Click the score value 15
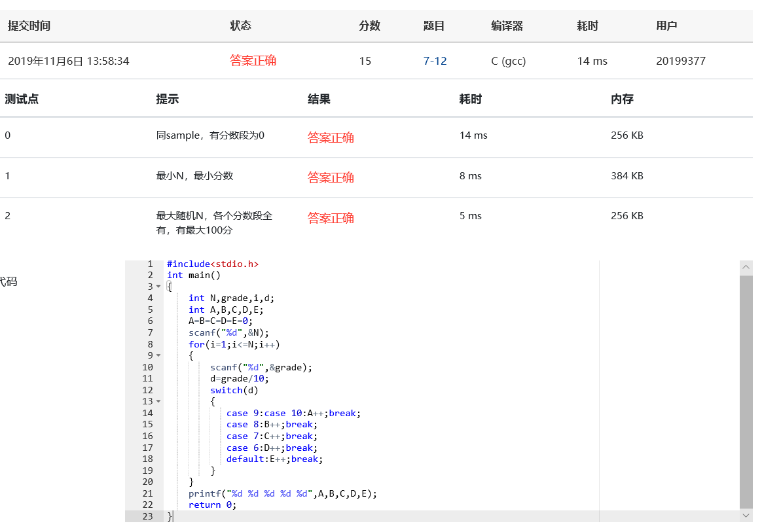762x532 pixels. pyautogui.click(x=365, y=61)
